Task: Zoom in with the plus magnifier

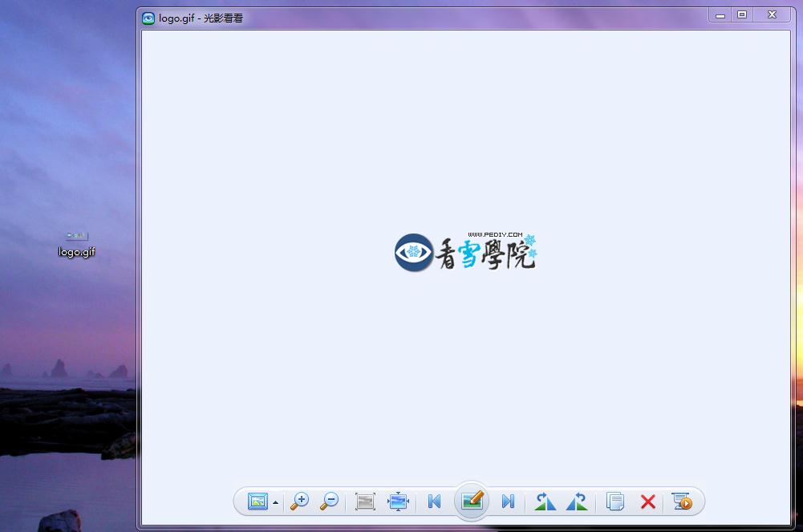Action: [299, 502]
